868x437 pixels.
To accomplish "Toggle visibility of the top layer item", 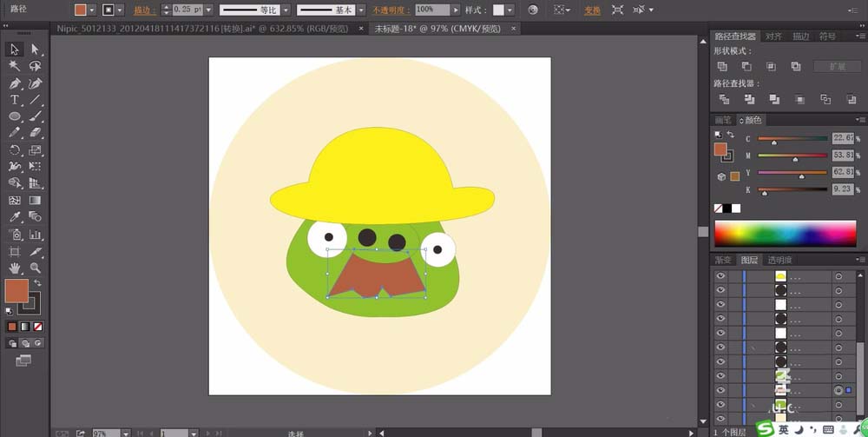I will coord(720,275).
